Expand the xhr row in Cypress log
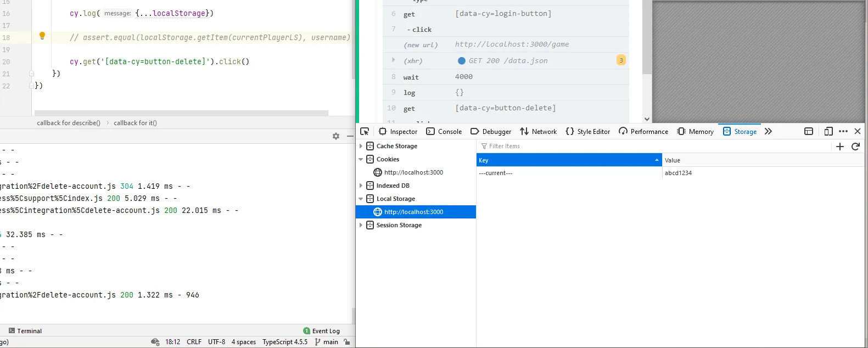The height and width of the screenshot is (348, 868). point(393,60)
